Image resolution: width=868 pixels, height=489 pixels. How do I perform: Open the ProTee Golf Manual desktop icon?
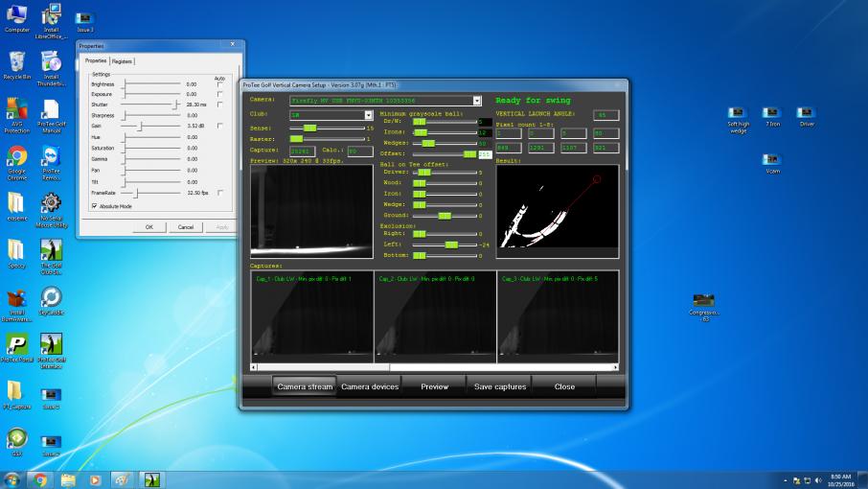point(51,116)
